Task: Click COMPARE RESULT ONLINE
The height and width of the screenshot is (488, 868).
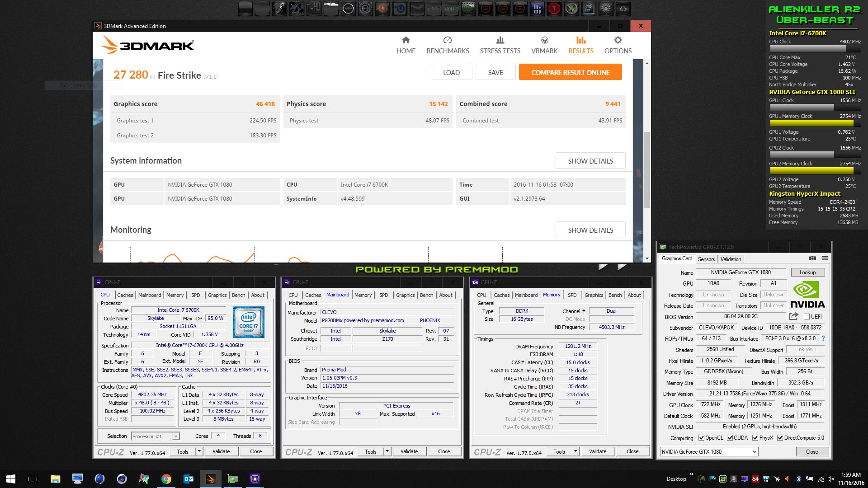Action: pyautogui.click(x=570, y=72)
